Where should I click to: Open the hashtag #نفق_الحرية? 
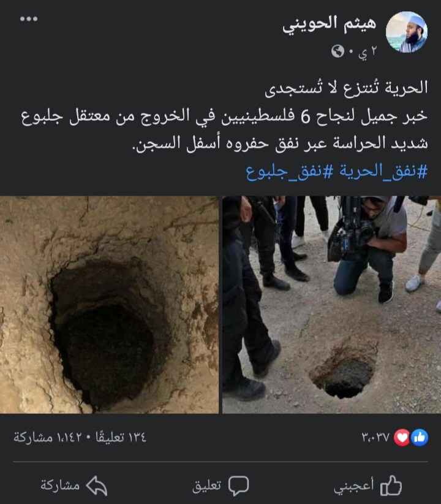pyautogui.click(x=383, y=171)
